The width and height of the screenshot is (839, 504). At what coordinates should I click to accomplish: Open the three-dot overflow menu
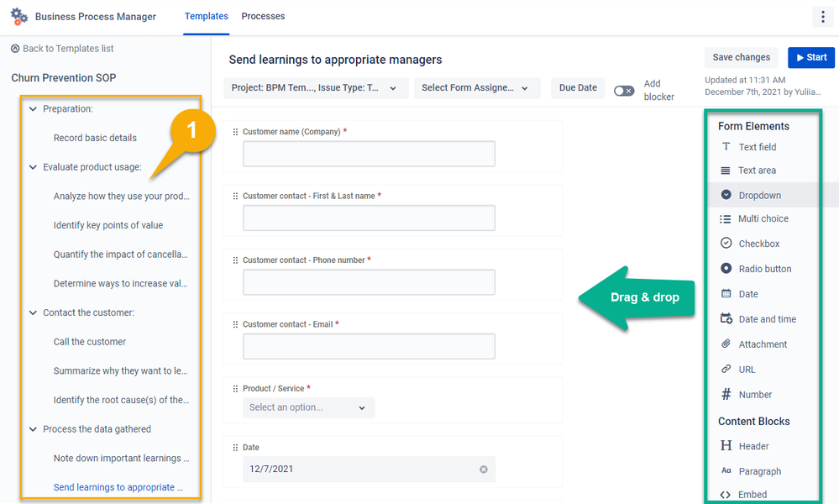click(822, 16)
